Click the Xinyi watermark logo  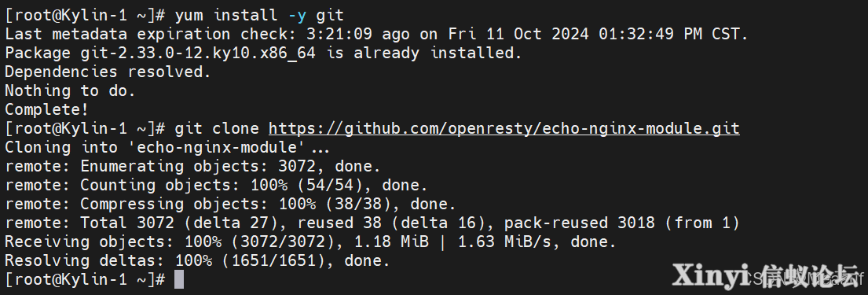click(x=767, y=275)
